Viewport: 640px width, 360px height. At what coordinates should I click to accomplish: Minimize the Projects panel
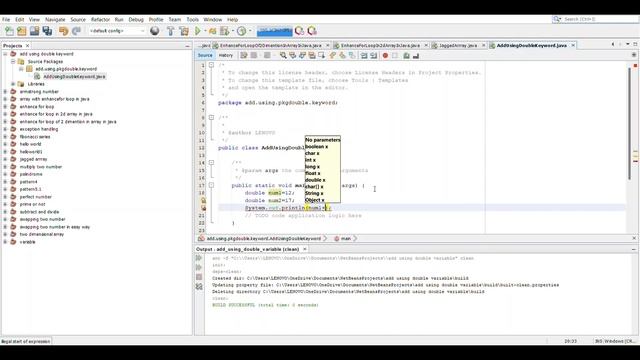pos(187,46)
